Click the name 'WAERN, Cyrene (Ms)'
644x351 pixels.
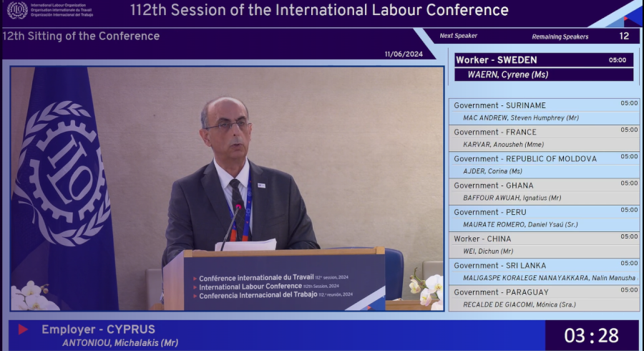pyautogui.click(x=508, y=74)
